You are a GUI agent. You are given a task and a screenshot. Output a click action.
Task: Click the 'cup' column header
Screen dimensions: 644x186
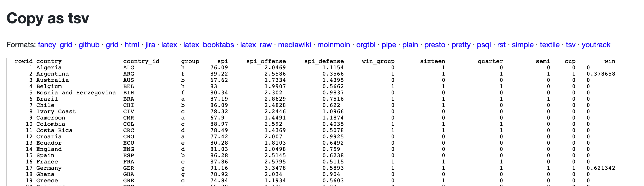[570, 61]
